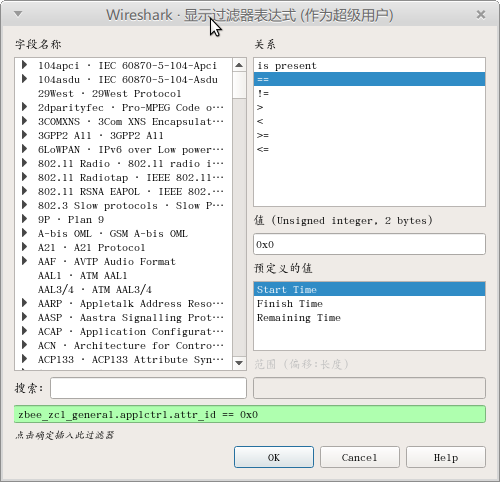Pick the predefined value Remaining Time
The width and height of the screenshot is (500, 482).
click(x=369, y=317)
